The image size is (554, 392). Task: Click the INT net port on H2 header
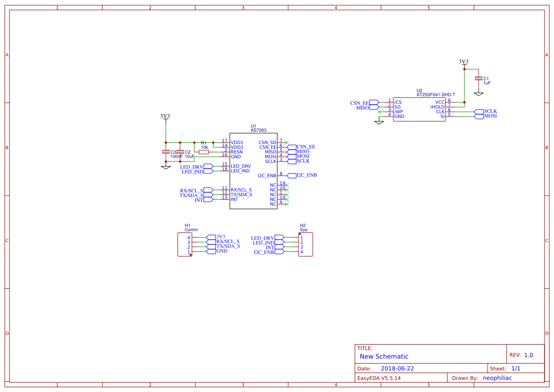(x=280, y=247)
